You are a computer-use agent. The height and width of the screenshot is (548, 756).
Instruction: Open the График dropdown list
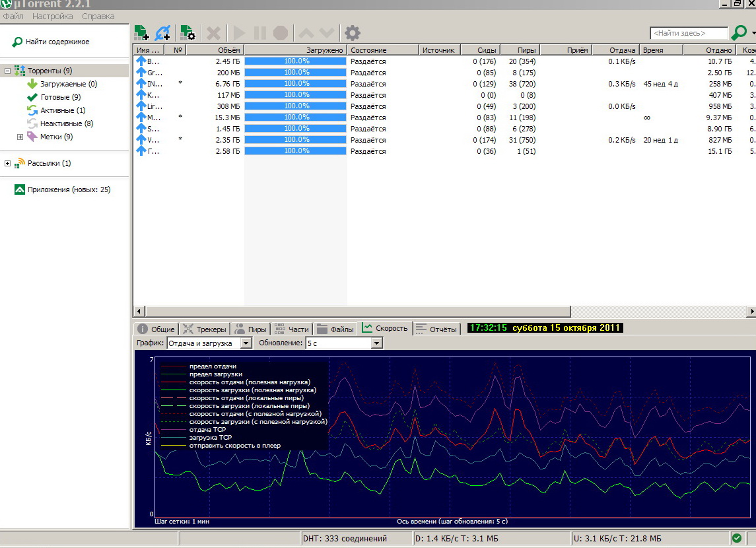click(x=246, y=343)
